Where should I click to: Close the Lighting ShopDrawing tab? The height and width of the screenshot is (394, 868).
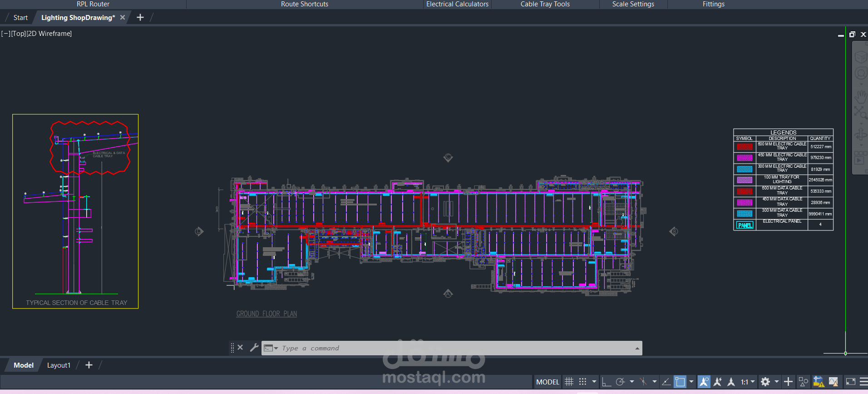pyautogui.click(x=123, y=17)
